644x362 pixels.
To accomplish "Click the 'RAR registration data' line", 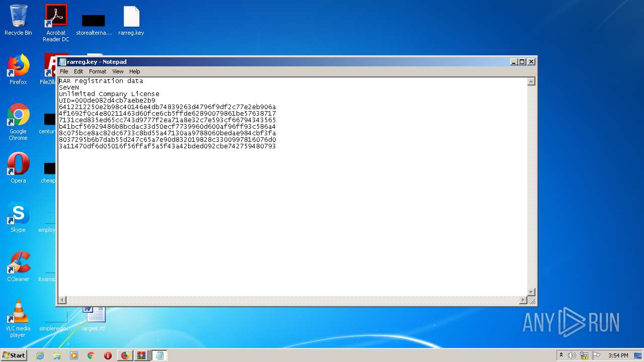I will click(x=101, y=80).
